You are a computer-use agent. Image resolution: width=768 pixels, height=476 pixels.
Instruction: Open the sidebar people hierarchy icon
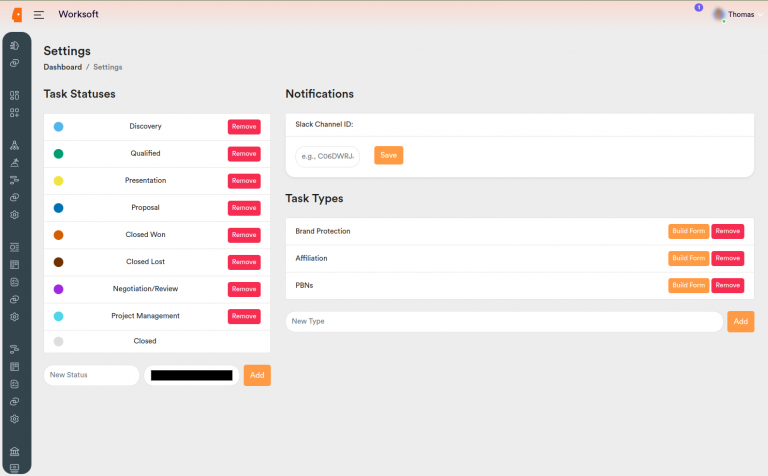[15, 145]
